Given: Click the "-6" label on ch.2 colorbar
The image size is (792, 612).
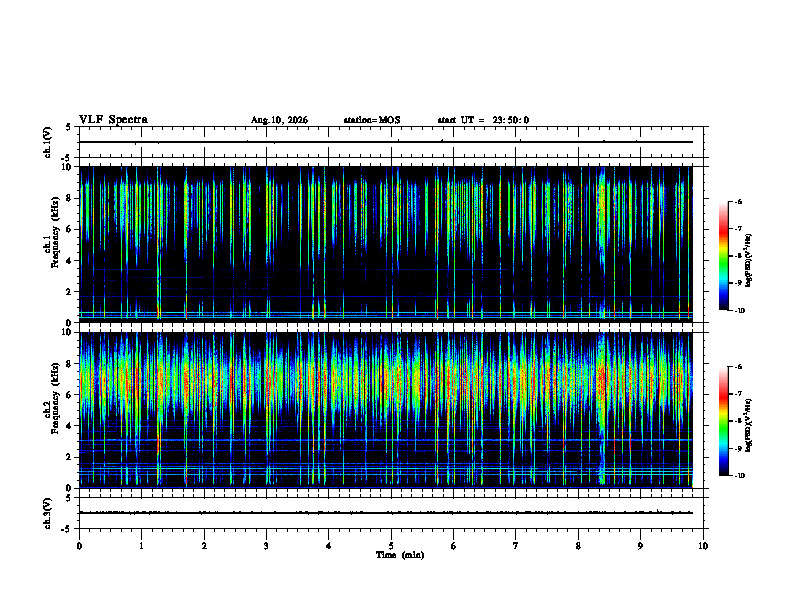Looking at the screenshot, I should tap(739, 367).
